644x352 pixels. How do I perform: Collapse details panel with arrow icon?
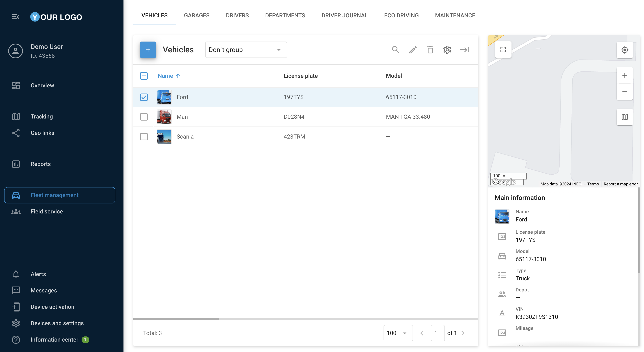coord(464,50)
